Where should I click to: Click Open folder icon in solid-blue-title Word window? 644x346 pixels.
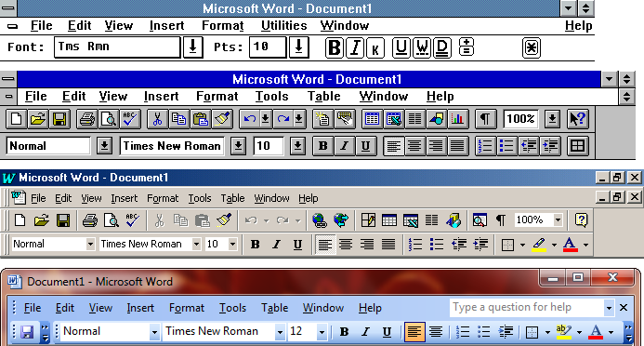pyautogui.click(x=38, y=119)
